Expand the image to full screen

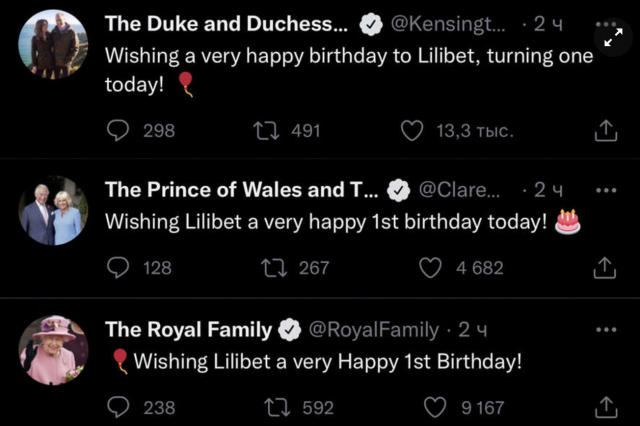(x=611, y=39)
